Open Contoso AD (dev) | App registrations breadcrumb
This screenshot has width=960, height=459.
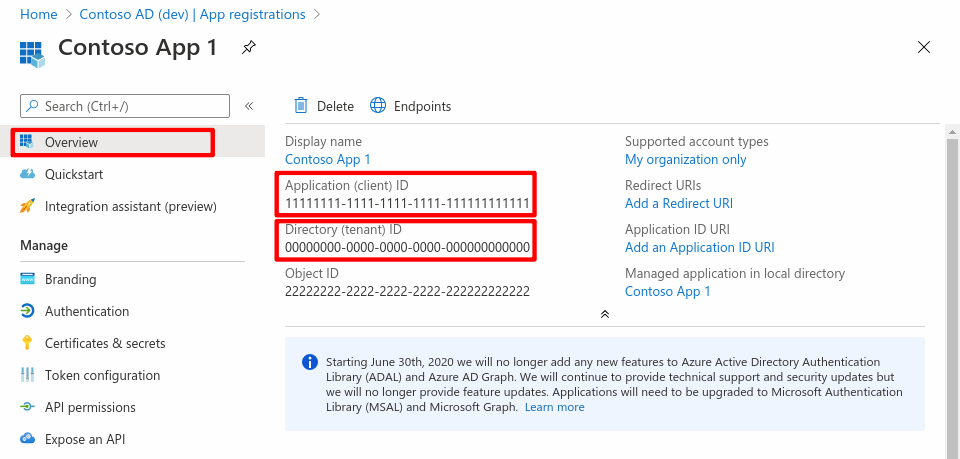coord(192,14)
